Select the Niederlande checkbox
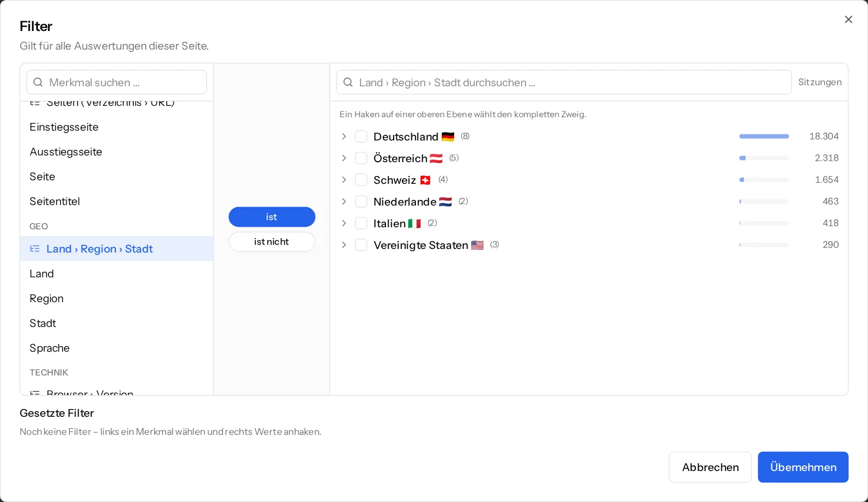This screenshot has height=502, width=868. point(361,201)
